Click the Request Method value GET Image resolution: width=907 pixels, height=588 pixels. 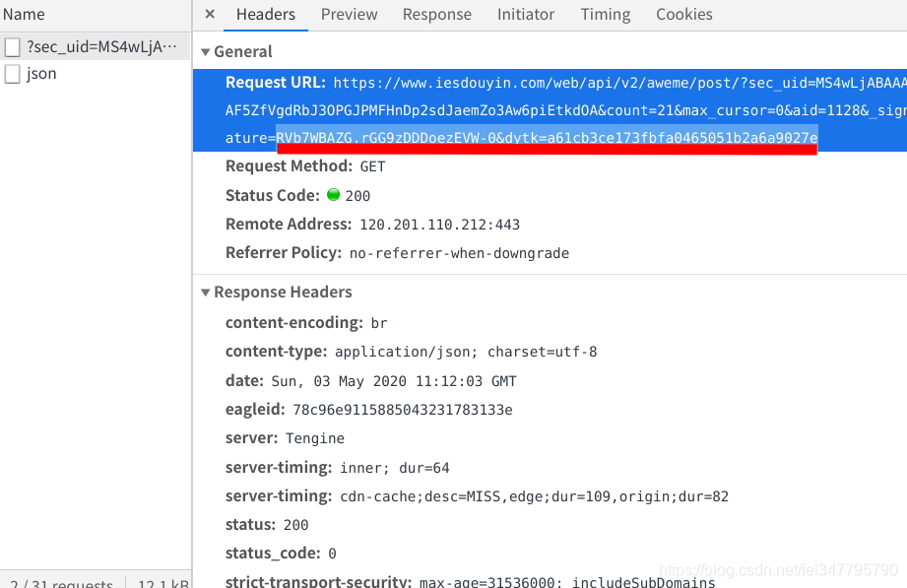tap(372, 166)
